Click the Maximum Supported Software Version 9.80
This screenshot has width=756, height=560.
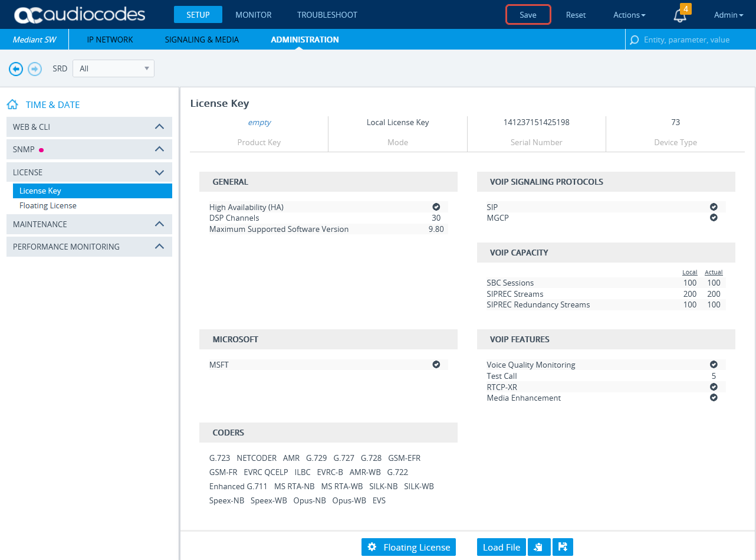pyautogui.click(x=436, y=229)
